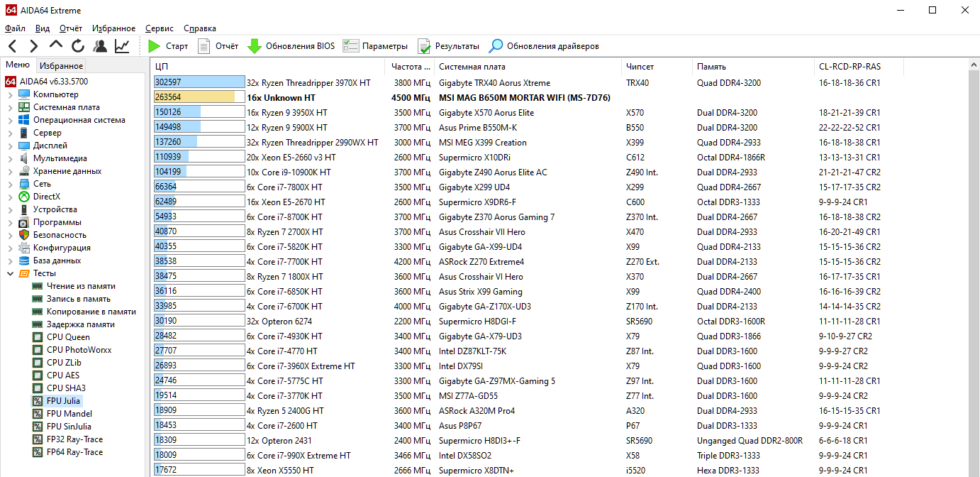Select Копирование в памяти test
Viewport: 980px width, 477px height.
coord(91,312)
